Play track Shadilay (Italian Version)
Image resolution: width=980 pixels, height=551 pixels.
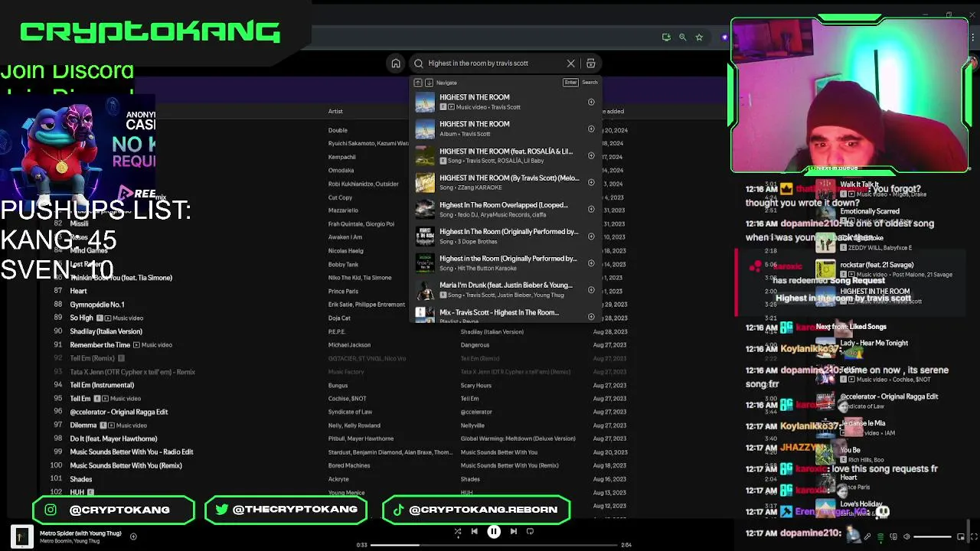coord(106,331)
